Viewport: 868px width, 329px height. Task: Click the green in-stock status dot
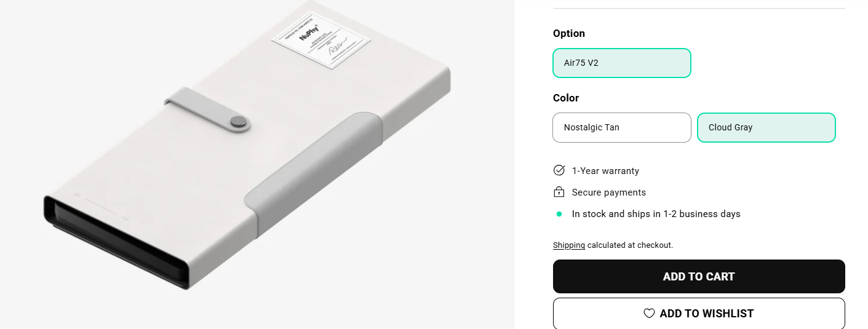tap(559, 214)
